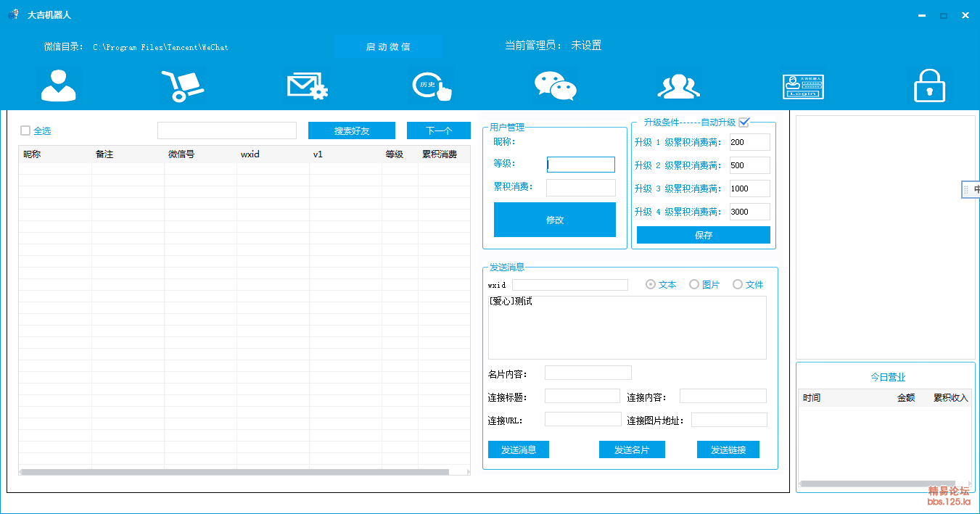Check the 全选 select-all checkbox
Image resolution: width=980 pixels, height=514 pixels.
click(25, 130)
